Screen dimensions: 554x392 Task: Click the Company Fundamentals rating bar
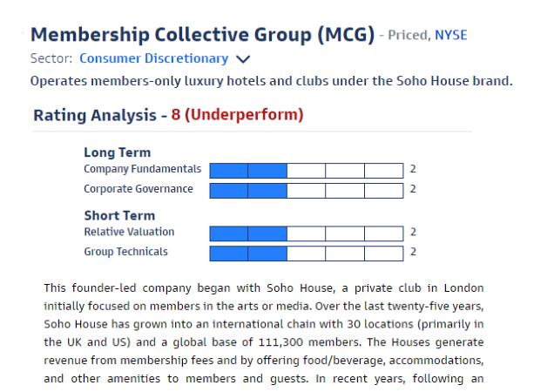307,171
